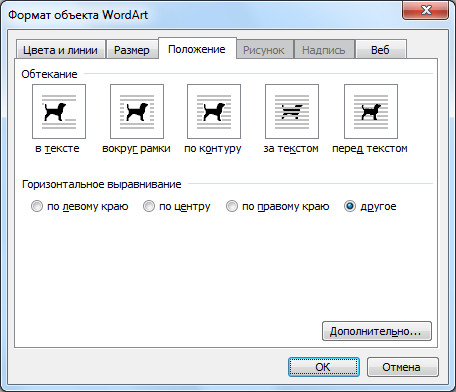Click the "Положение" tab
The image size is (456, 392).
click(x=197, y=49)
